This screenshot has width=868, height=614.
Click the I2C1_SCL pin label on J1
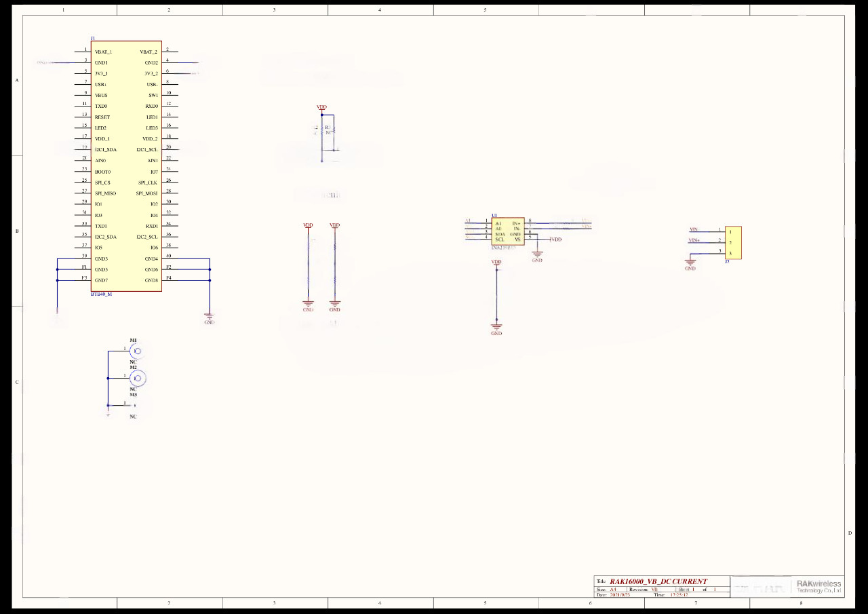146,150
